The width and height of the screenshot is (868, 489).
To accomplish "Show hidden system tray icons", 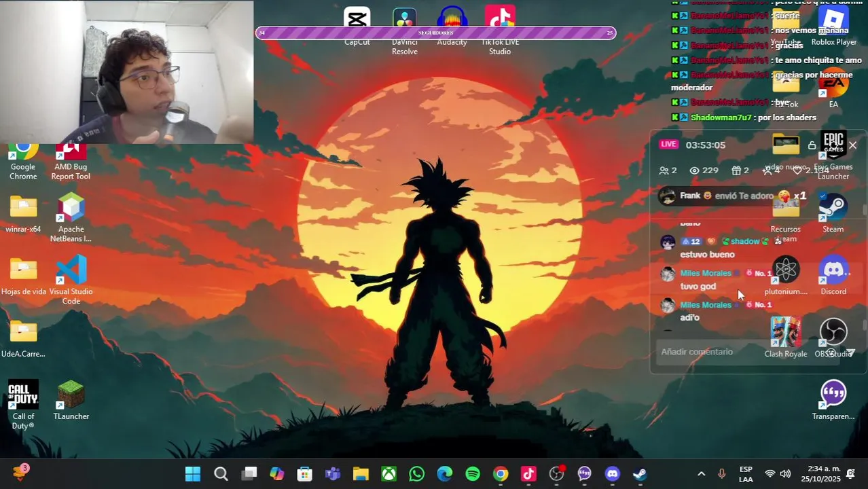I will 702,474.
